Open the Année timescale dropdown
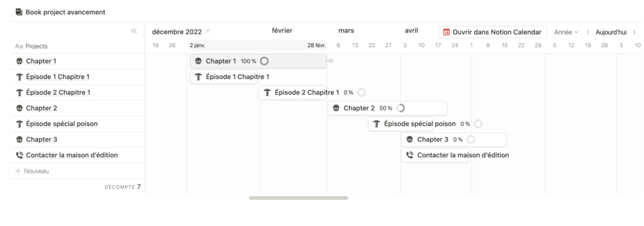The image size is (644, 226). pyautogui.click(x=566, y=32)
